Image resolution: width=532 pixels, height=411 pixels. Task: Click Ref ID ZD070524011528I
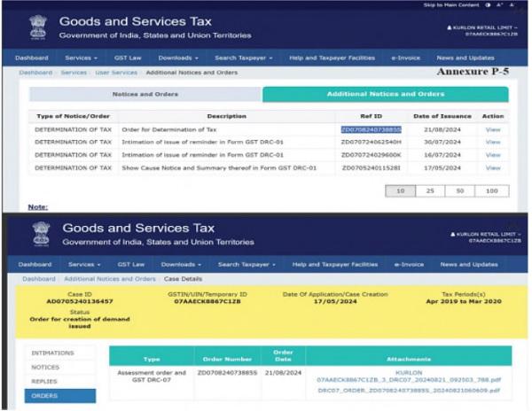[372, 167]
